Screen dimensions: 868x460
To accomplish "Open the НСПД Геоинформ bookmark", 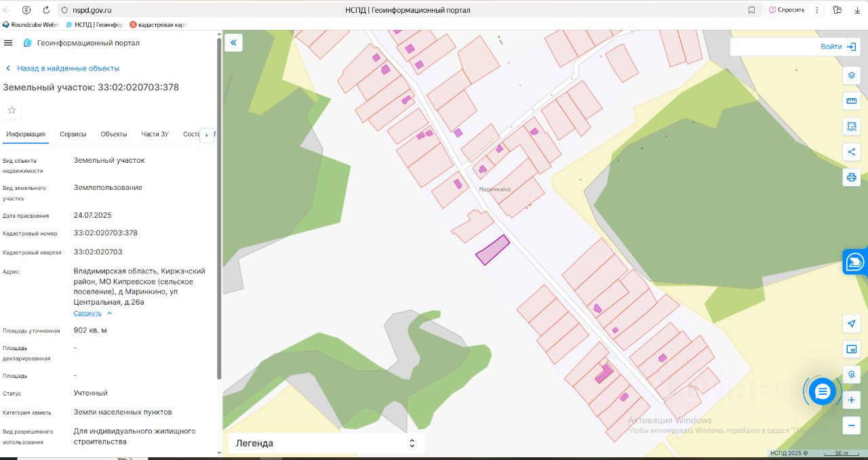I will coord(94,24).
